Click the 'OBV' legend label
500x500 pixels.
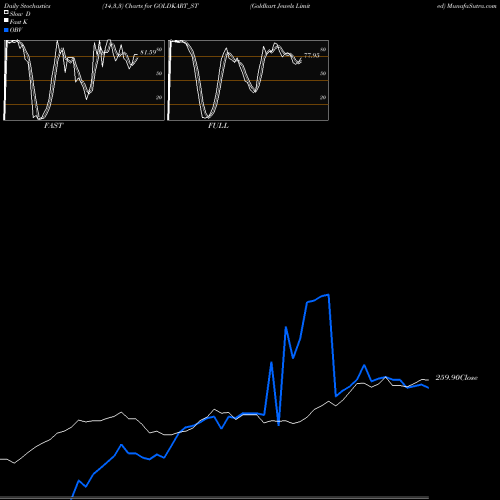16,30
